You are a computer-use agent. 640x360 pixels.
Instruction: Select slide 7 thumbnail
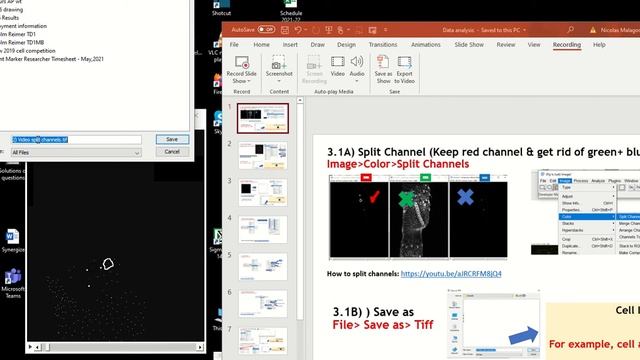pyautogui.click(x=262, y=341)
